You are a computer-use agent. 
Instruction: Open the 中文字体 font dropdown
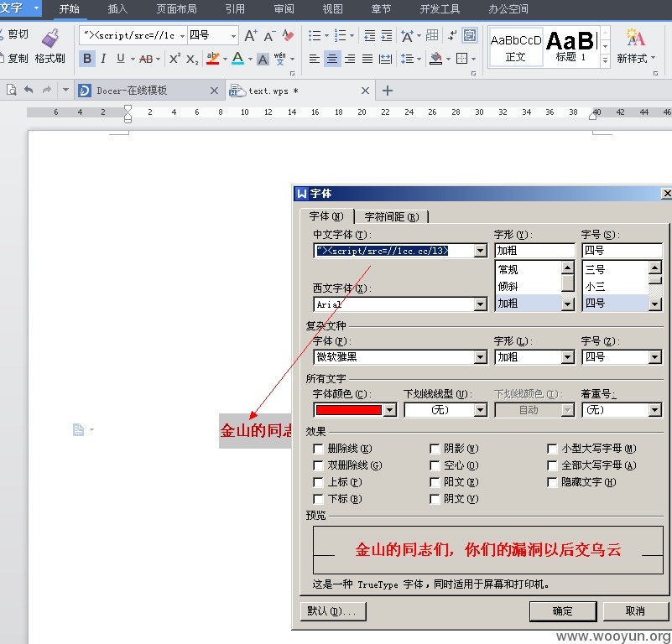point(481,251)
